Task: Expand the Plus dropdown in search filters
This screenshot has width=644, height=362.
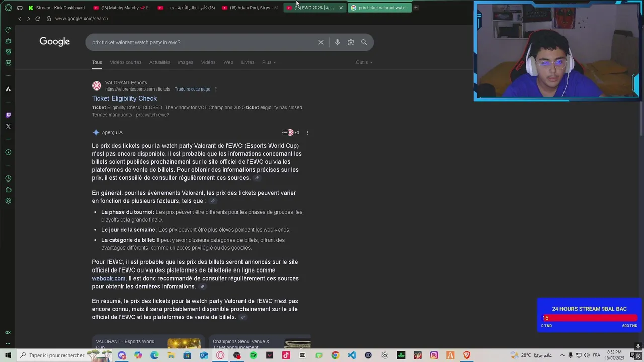Action: (269, 62)
